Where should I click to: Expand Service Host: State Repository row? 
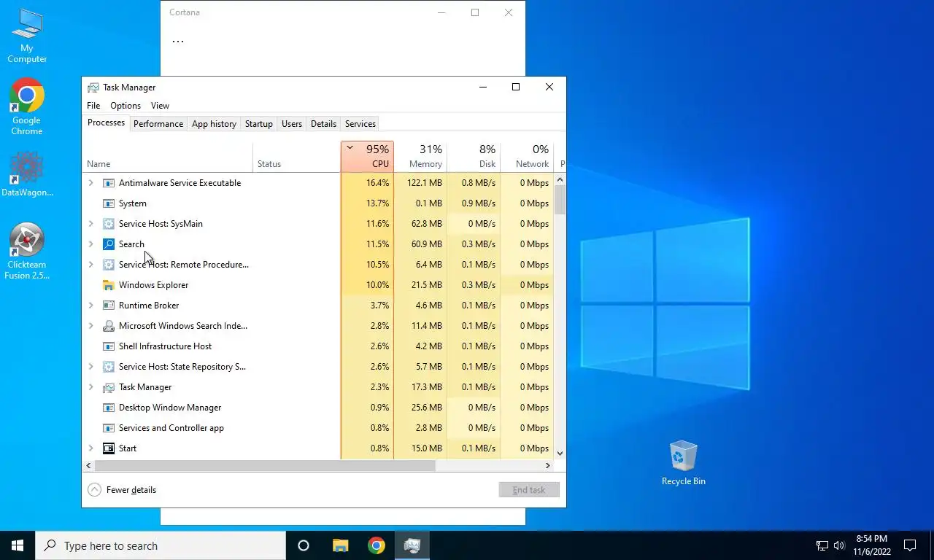pyautogui.click(x=90, y=367)
